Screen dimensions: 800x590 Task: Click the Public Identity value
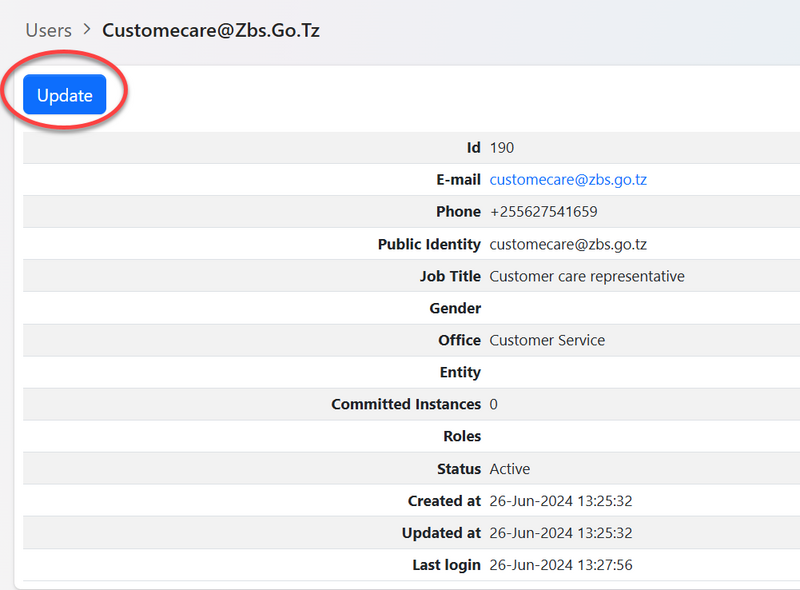[568, 244]
